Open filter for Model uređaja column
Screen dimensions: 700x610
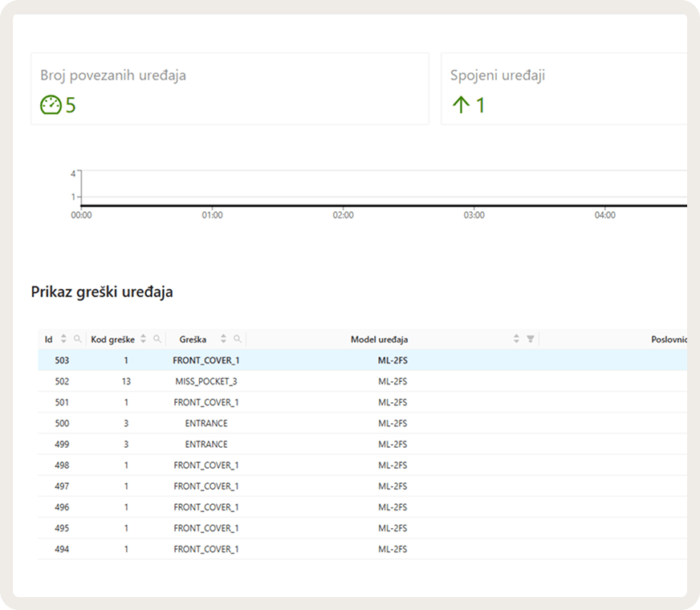pyautogui.click(x=531, y=340)
